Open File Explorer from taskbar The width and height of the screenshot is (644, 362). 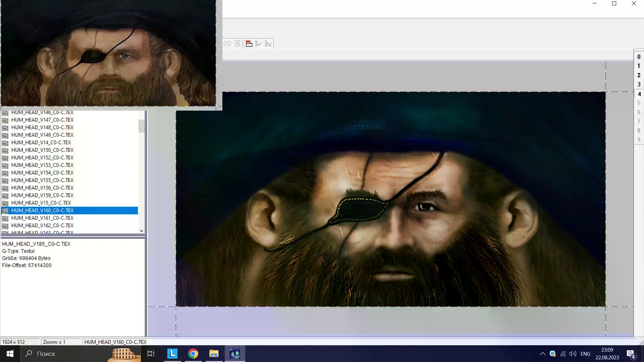tap(214, 354)
